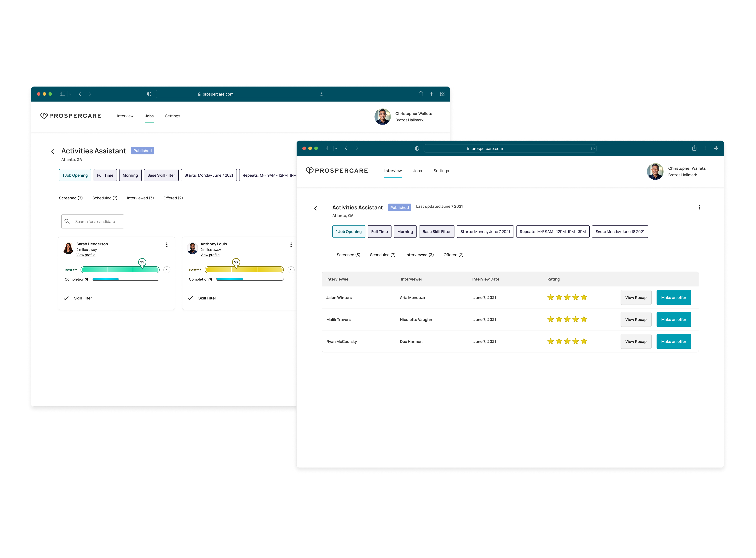
Task: Switch to the Interviewed (3) tab in the back window
Action: [140, 198]
